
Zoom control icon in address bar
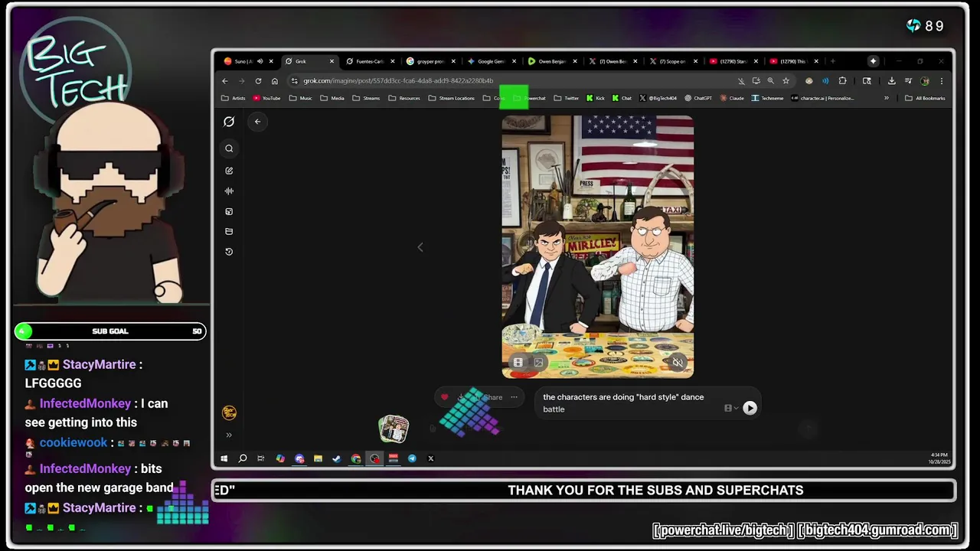(770, 81)
